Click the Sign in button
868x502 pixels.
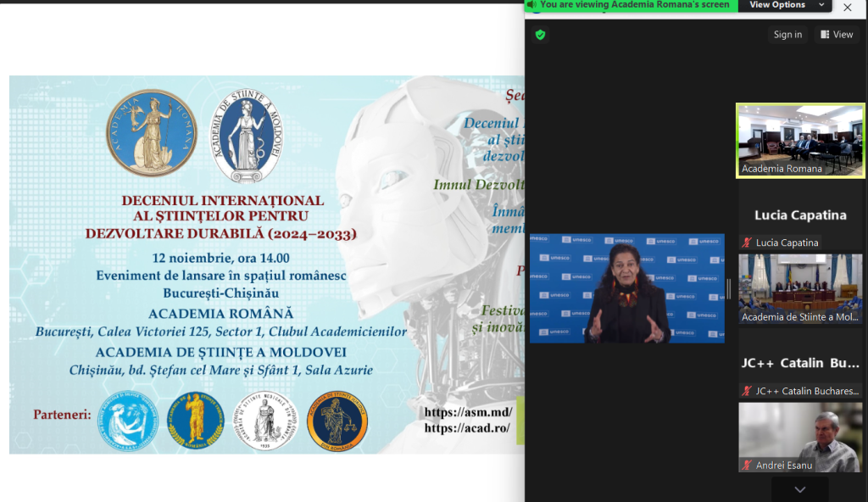click(x=787, y=35)
